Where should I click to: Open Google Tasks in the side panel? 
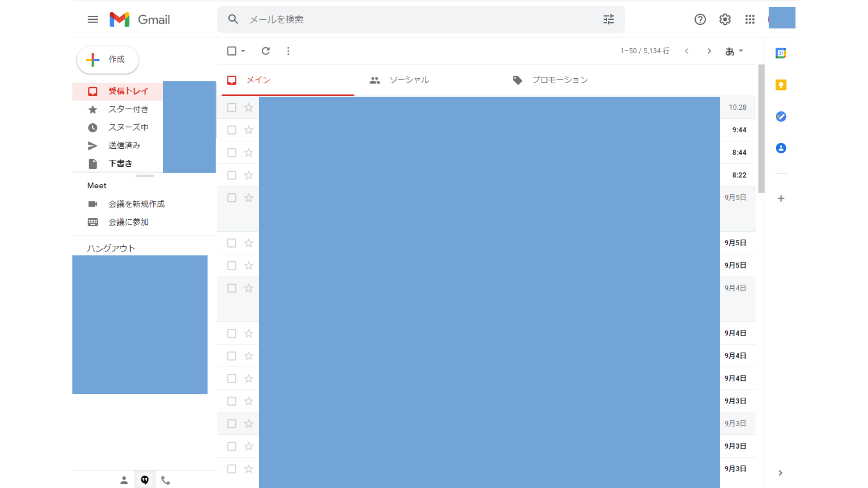tap(781, 116)
